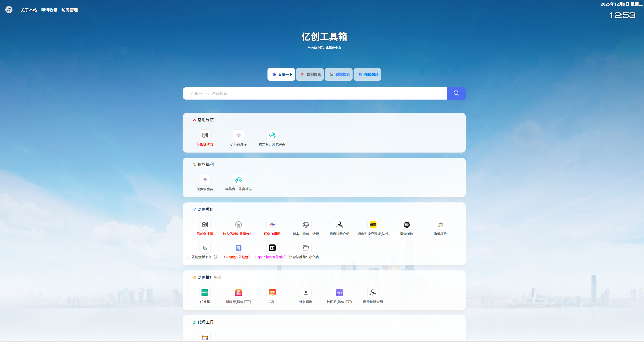Open the 神图君(微信打开) icon
The width and height of the screenshot is (644, 342).
pyautogui.click(x=339, y=293)
